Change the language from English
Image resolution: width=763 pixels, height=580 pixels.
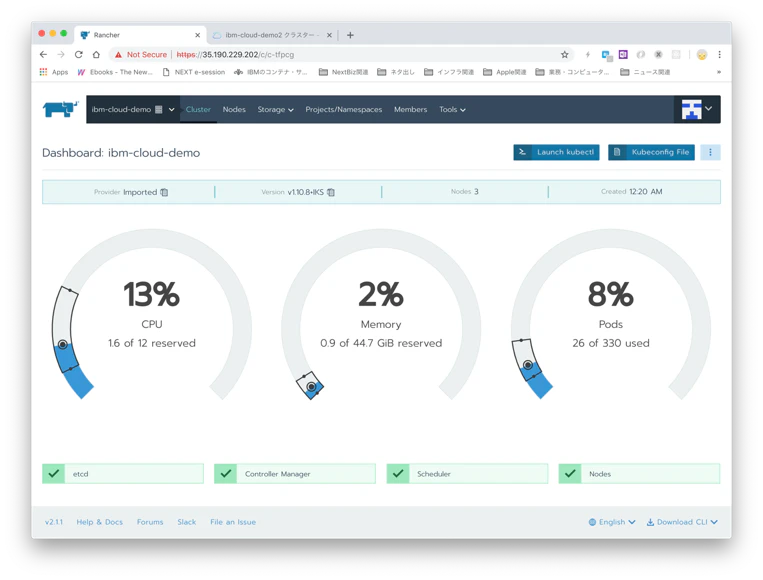[612, 522]
